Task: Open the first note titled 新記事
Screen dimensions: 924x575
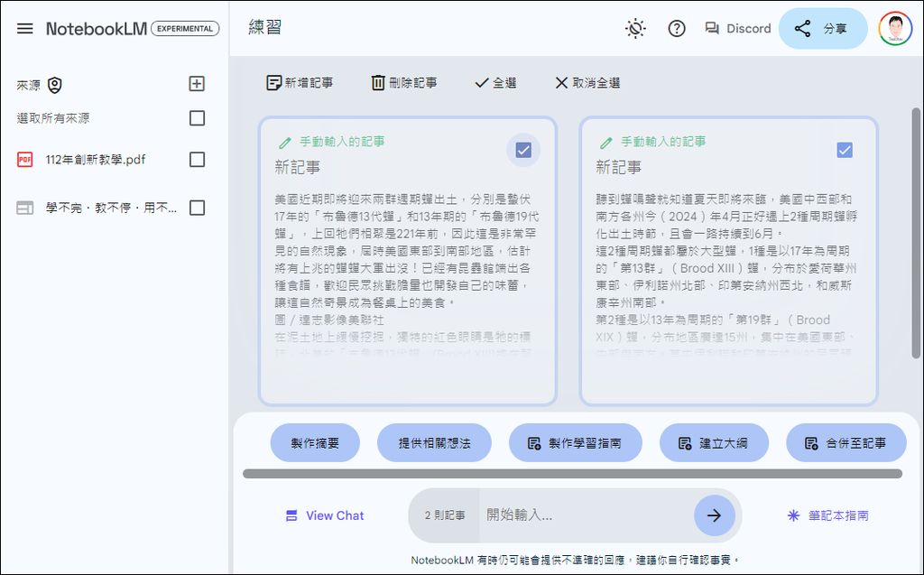Action: 407,261
